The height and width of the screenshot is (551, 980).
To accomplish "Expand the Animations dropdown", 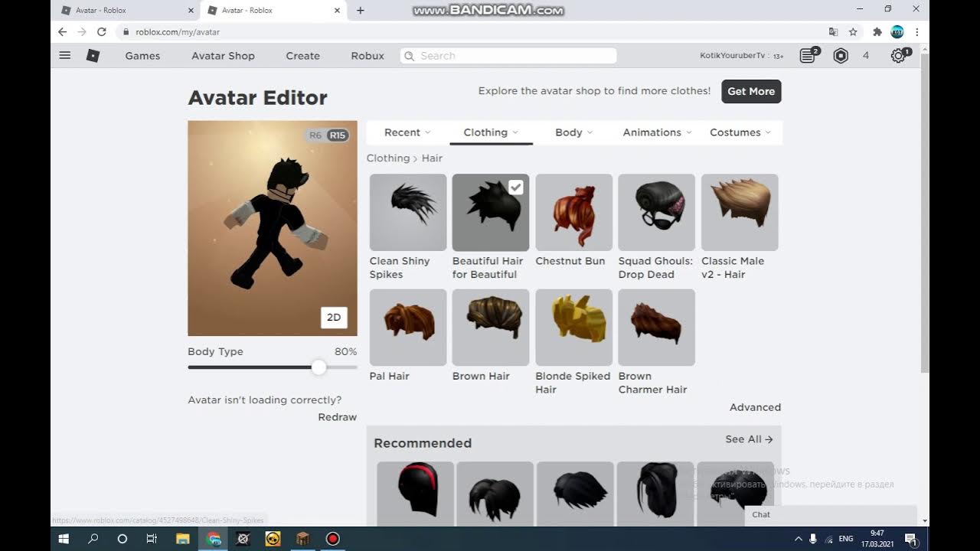I will point(657,132).
